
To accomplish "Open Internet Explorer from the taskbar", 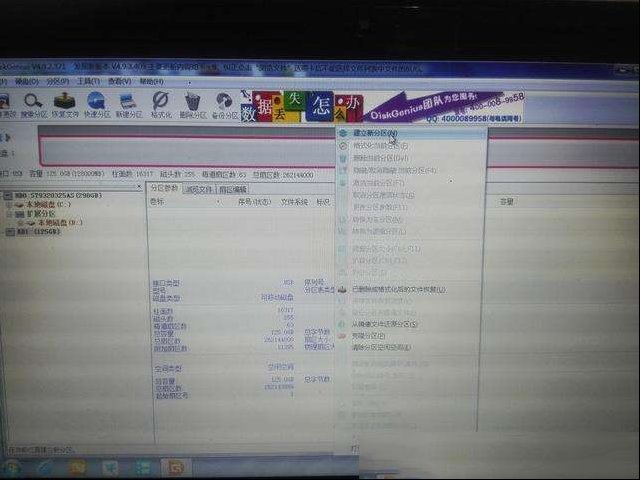I will click(45, 468).
